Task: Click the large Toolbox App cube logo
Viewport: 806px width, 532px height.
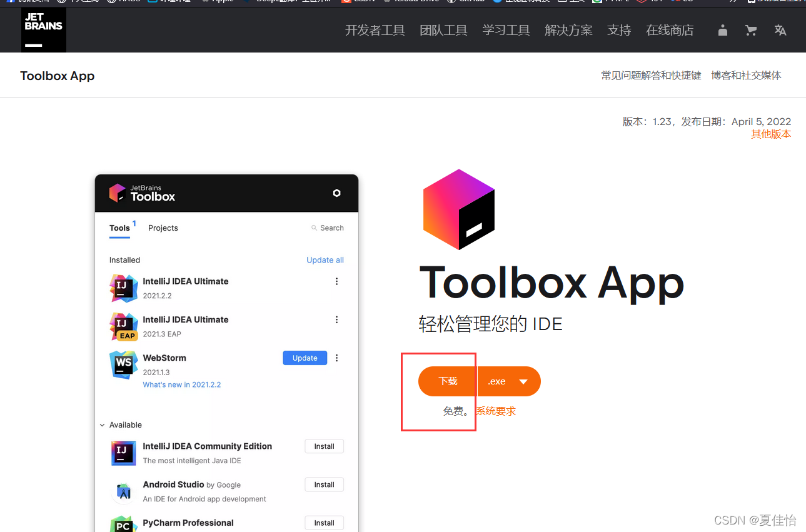Action: [x=459, y=209]
